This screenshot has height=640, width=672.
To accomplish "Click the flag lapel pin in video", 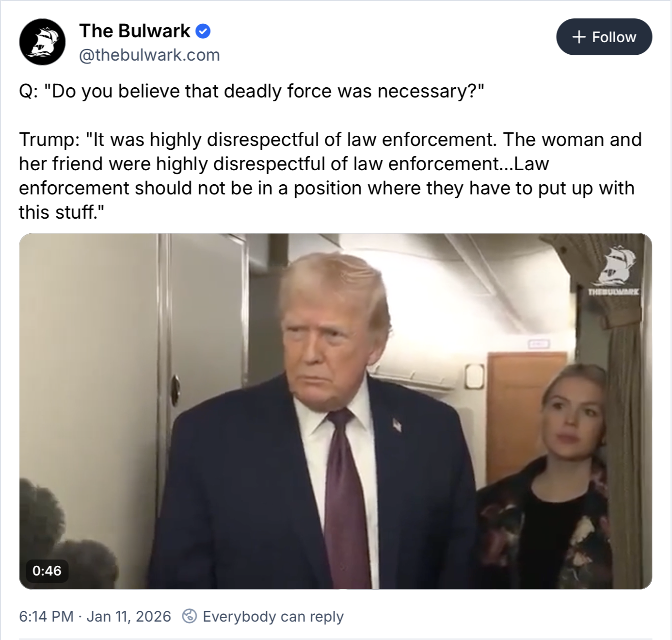I will [397, 425].
